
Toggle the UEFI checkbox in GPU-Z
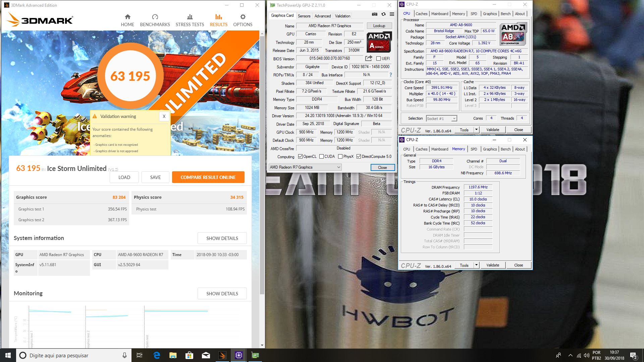point(378,59)
